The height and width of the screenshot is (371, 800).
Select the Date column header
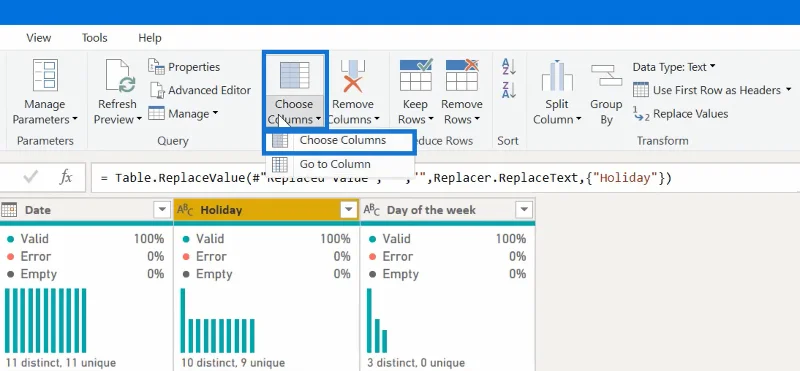(86, 210)
